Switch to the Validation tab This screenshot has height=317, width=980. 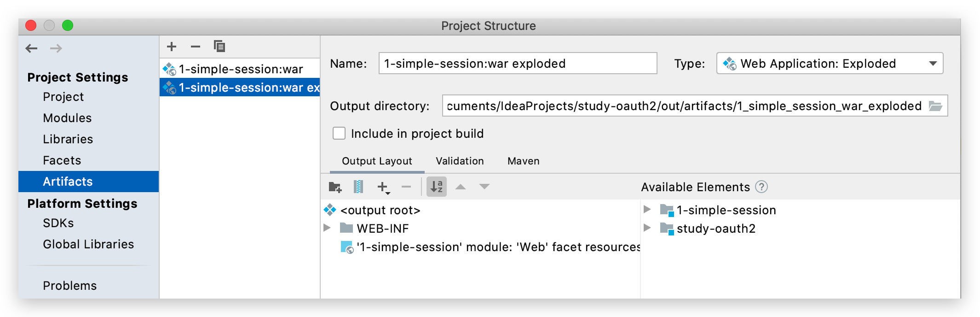coord(459,161)
